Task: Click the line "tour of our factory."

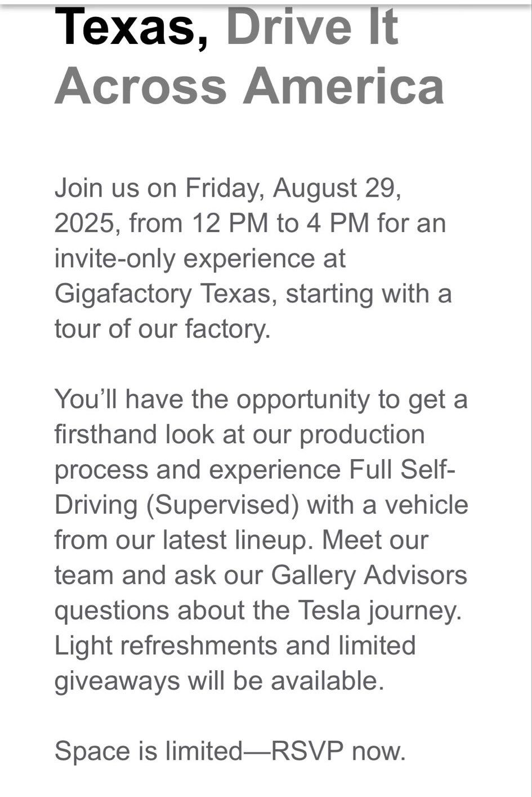Action: (x=163, y=329)
